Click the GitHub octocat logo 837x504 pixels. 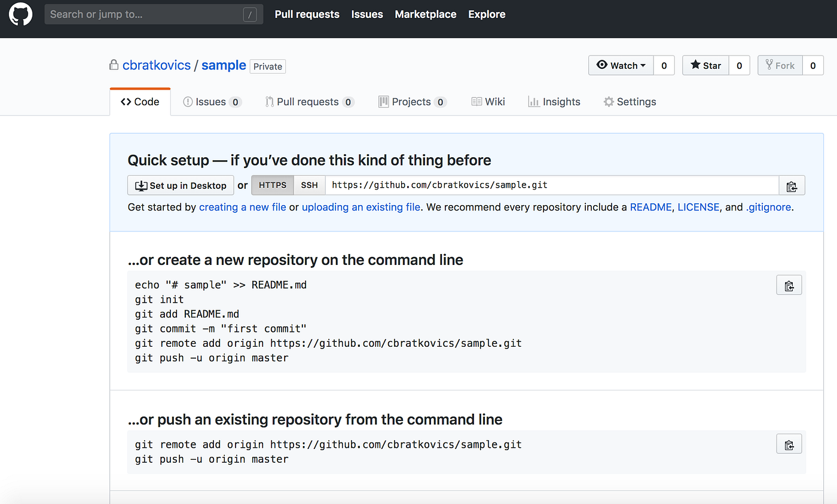(20, 14)
